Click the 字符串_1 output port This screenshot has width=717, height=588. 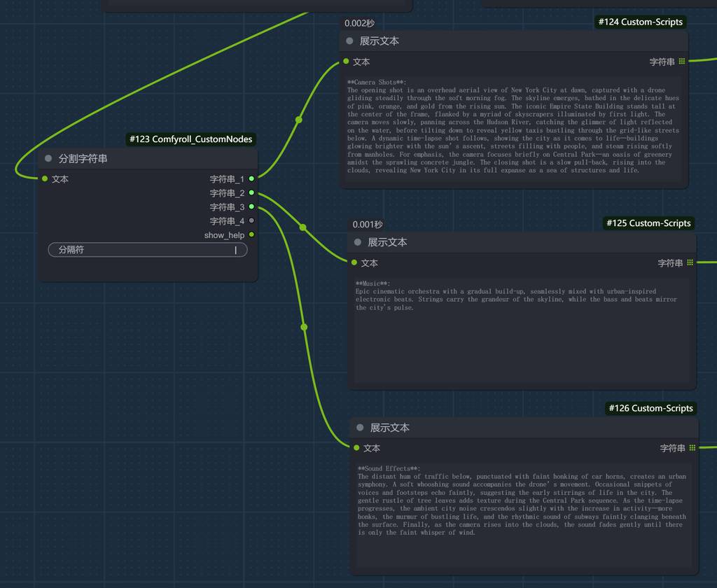click(251, 179)
